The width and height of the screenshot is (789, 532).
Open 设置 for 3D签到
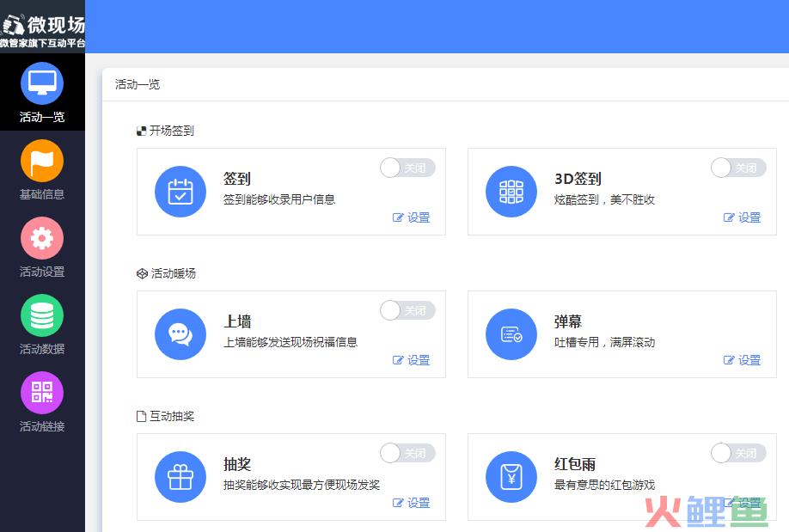(x=743, y=217)
